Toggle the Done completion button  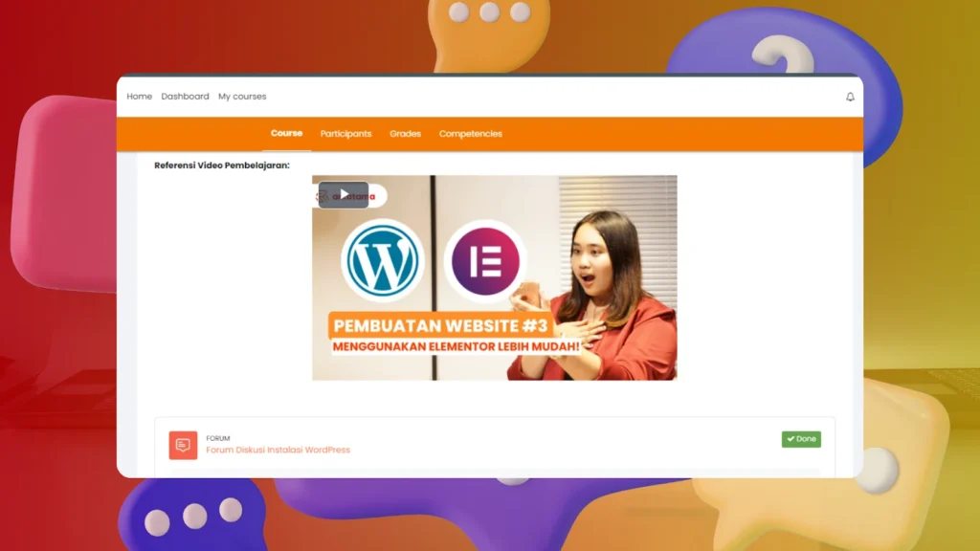pyautogui.click(x=801, y=439)
